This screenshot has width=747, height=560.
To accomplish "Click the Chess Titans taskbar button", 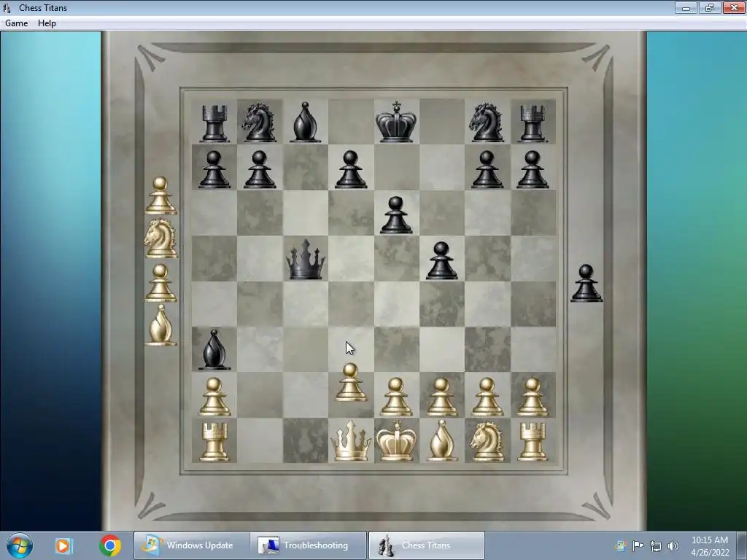I will point(427,545).
